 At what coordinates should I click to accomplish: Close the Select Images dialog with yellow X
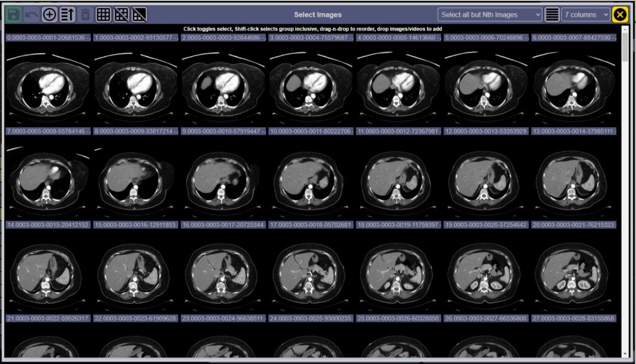pos(620,15)
